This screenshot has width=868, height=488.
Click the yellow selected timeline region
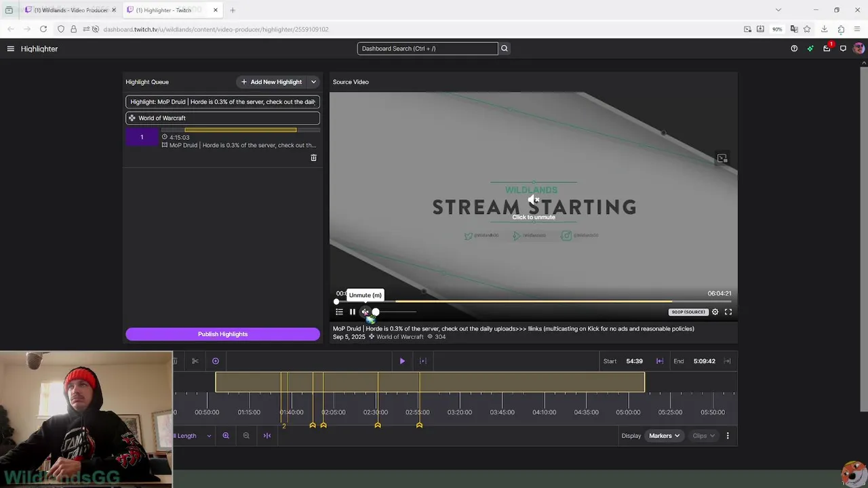(x=430, y=382)
